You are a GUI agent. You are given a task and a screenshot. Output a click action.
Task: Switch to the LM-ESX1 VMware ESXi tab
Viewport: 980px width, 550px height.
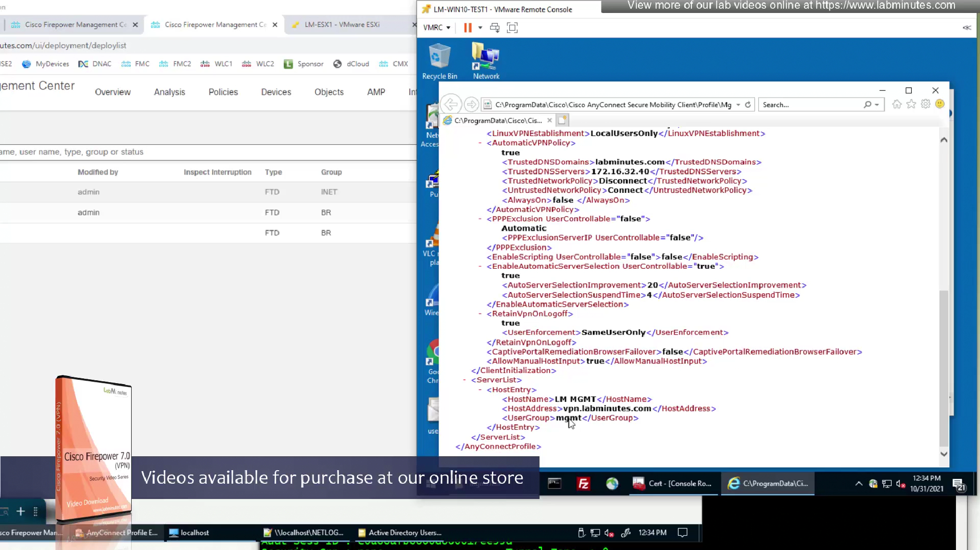342,25
